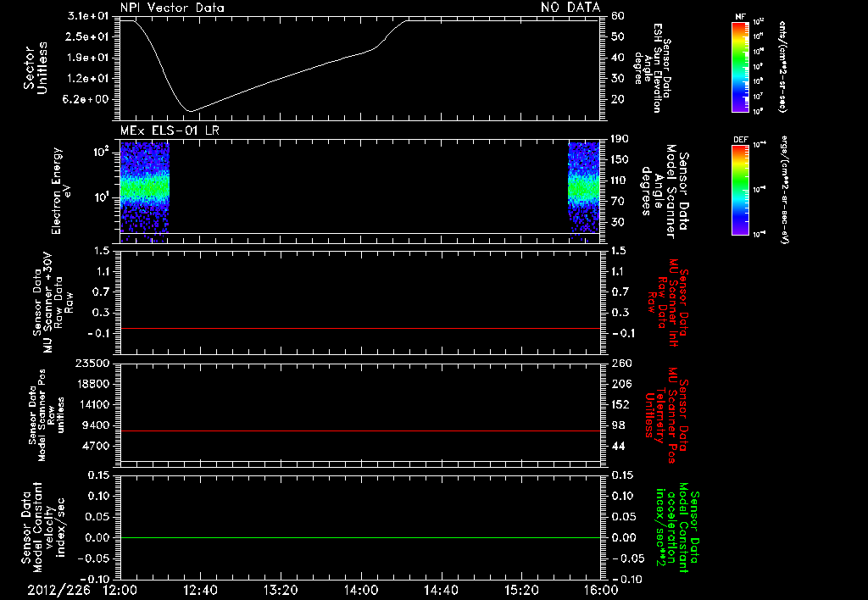Click the red line in Model Scanner Pos panel

pos(359,431)
